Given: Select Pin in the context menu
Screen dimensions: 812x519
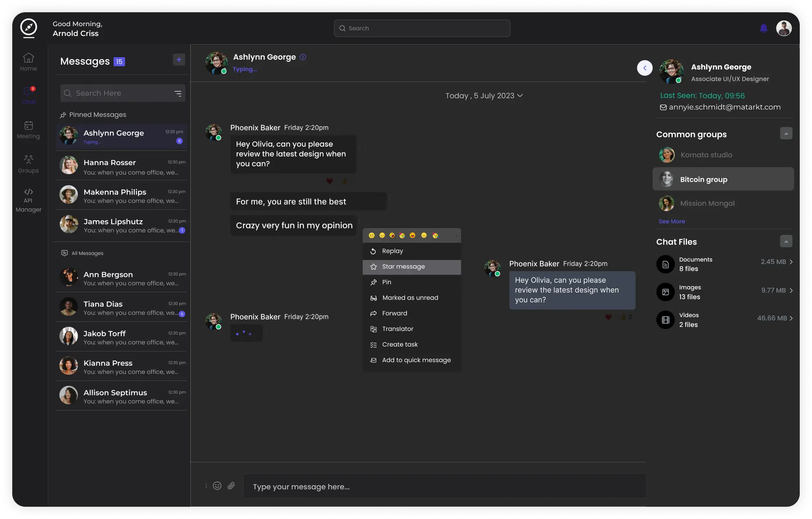Looking at the screenshot, I should 412,282.
